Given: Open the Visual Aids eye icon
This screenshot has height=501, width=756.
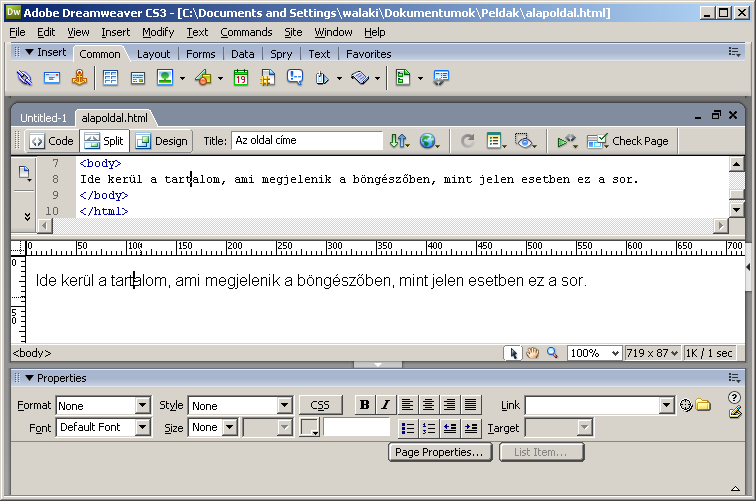Looking at the screenshot, I should pos(525,141).
